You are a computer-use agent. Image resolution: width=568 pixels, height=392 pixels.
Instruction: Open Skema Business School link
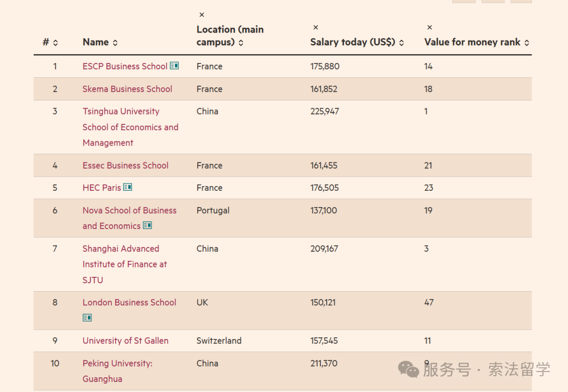point(127,89)
